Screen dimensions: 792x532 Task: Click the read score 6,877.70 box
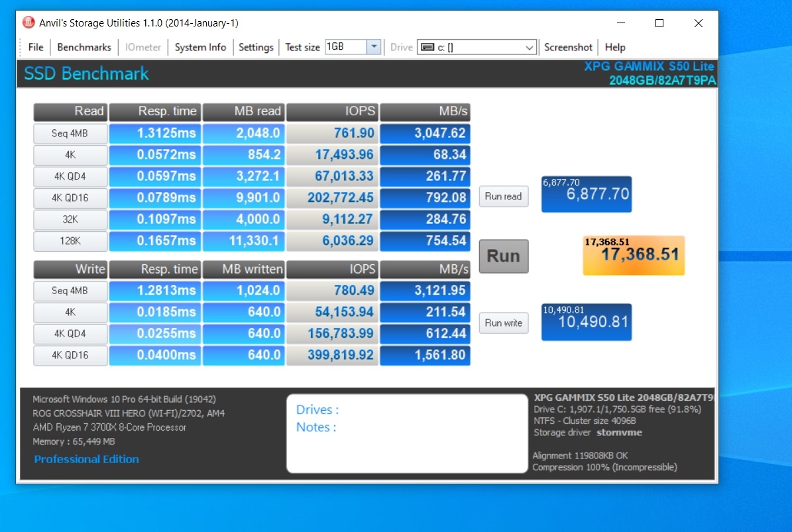587,194
